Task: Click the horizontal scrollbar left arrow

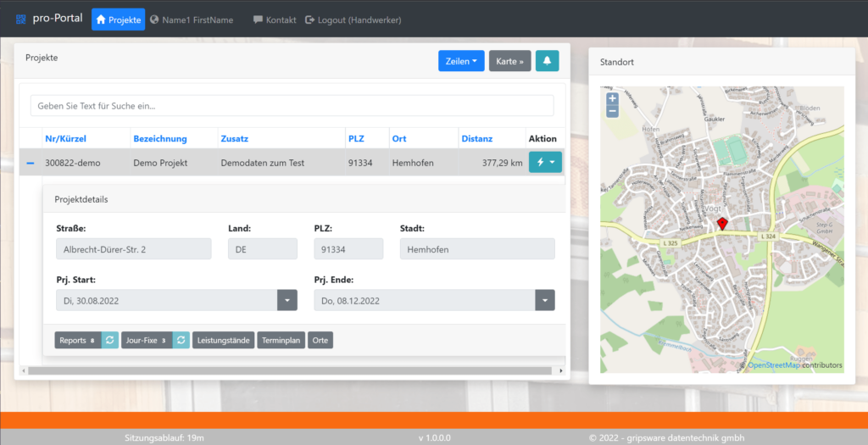Action: [23, 371]
